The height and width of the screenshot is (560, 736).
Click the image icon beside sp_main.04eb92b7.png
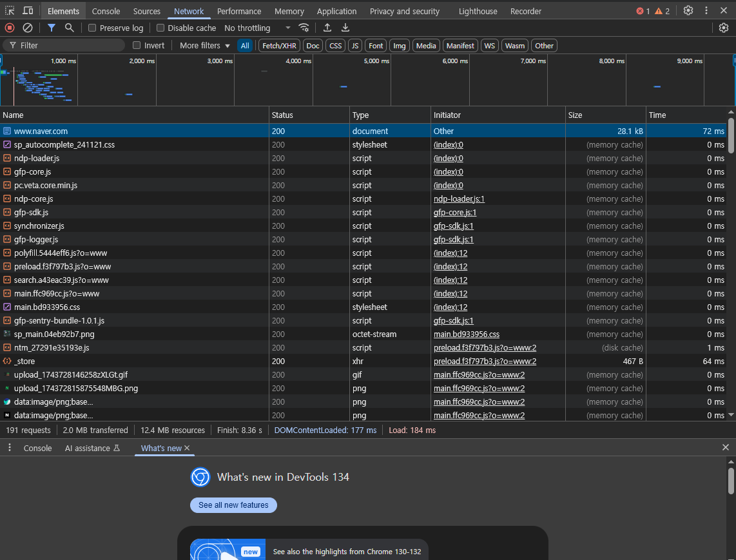click(7, 334)
